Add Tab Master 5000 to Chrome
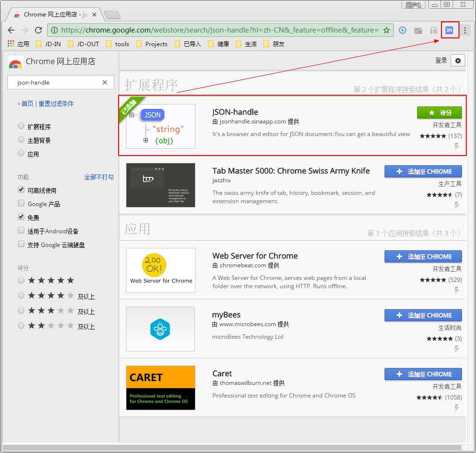476x453 pixels. click(x=423, y=172)
